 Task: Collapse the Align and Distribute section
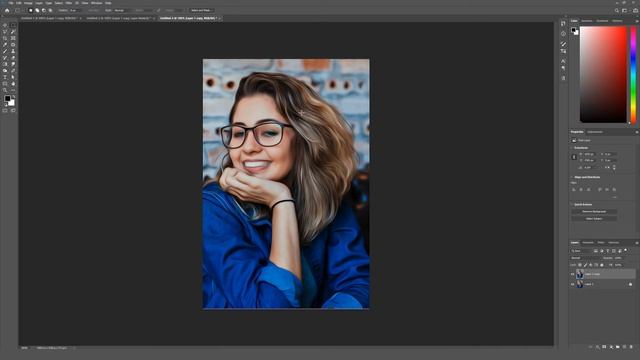point(572,177)
